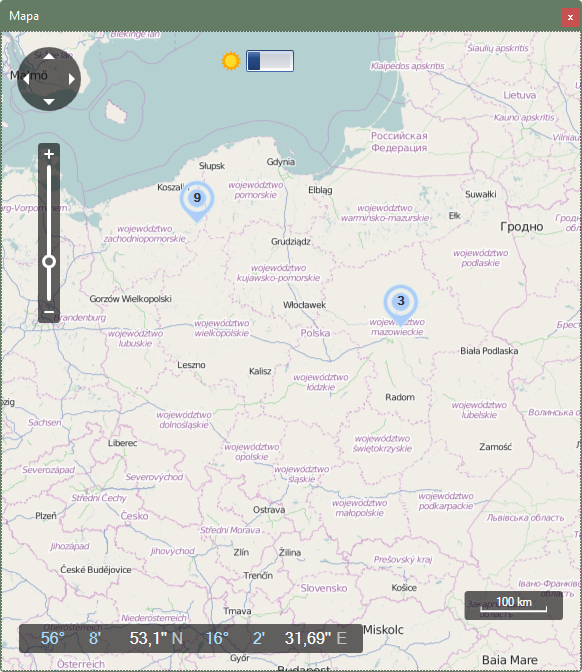The width and height of the screenshot is (582, 672).
Task: Pan the map south with the down arrow
Action: [49, 102]
